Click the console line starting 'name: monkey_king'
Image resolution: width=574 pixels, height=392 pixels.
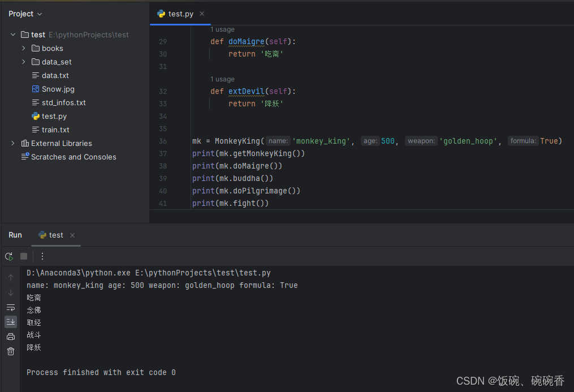[162, 285]
